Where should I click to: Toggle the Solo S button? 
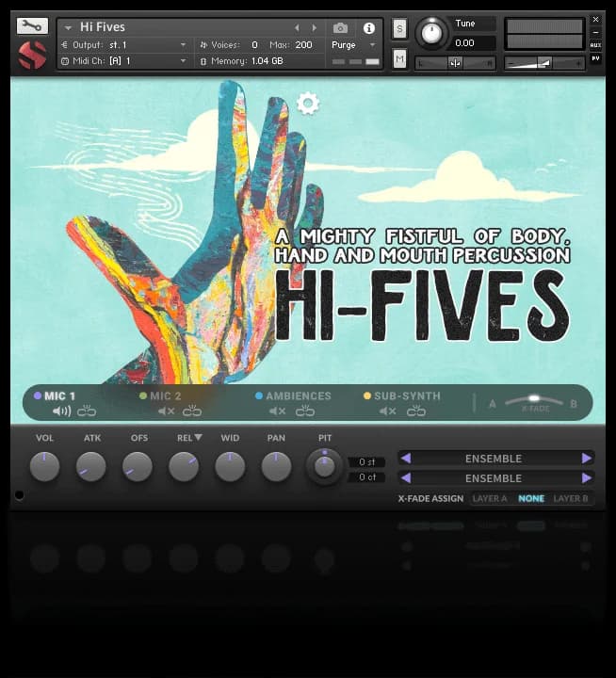click(399, 29)
